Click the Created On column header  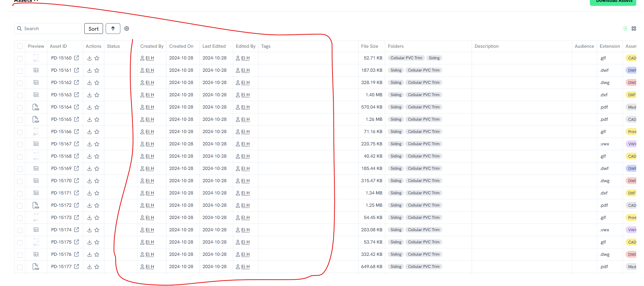(181, 46)
